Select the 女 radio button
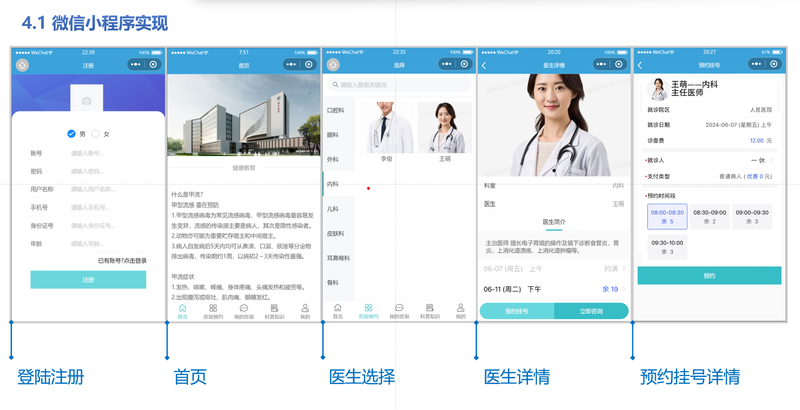The width and height of the screenshot is (800, 410). pos(95,134)
